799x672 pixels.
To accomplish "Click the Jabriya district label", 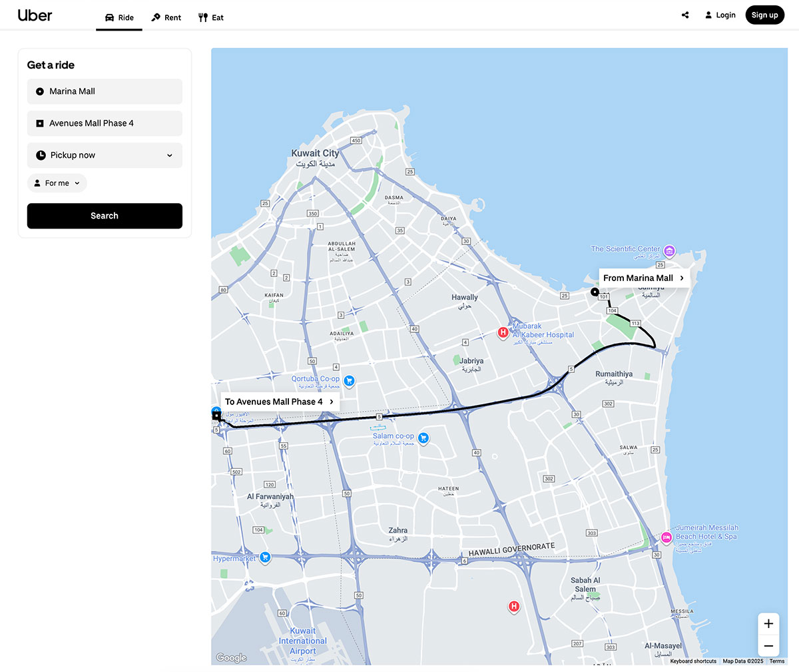I will [x=471, y=364].
